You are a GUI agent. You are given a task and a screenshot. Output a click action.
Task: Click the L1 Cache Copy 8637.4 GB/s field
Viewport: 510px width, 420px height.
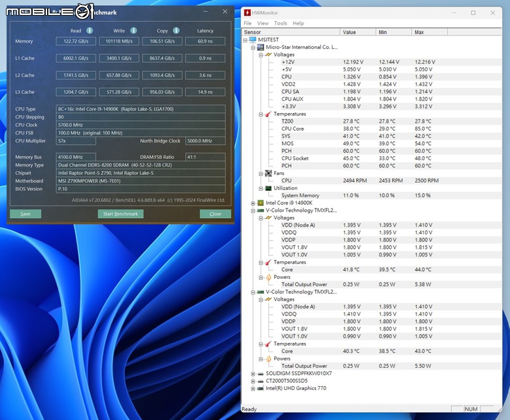[x=162, y=58]
